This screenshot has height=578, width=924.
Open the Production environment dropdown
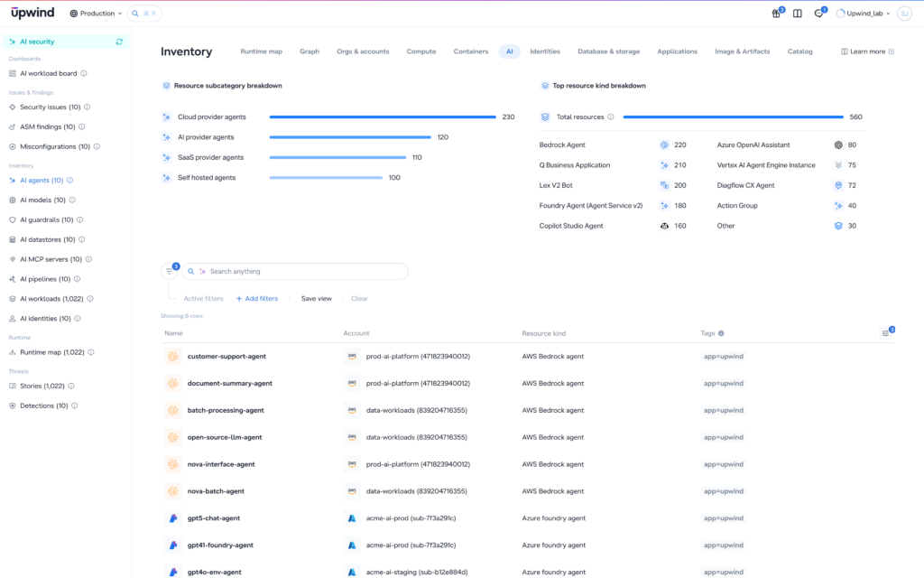[x=96, y=14]
